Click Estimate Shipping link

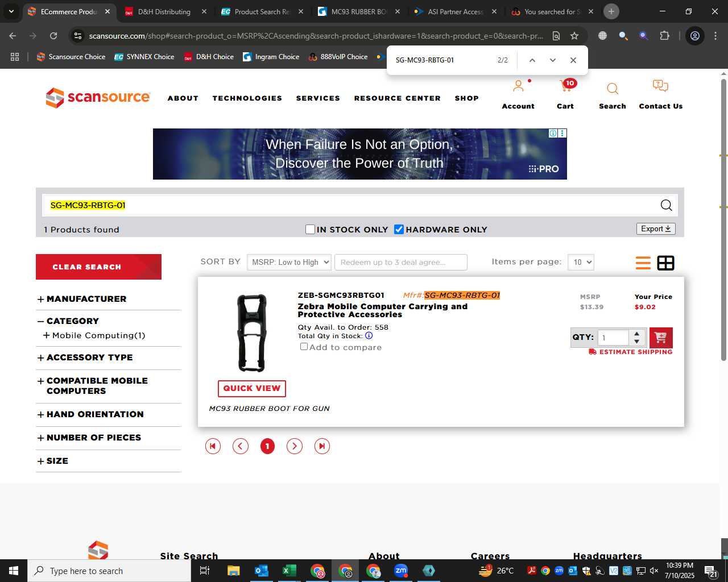pos(631,352)
